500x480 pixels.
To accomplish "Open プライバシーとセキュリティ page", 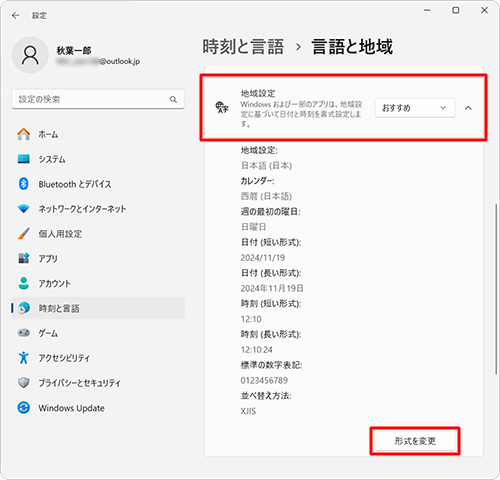I will click(x=98, y=383).
